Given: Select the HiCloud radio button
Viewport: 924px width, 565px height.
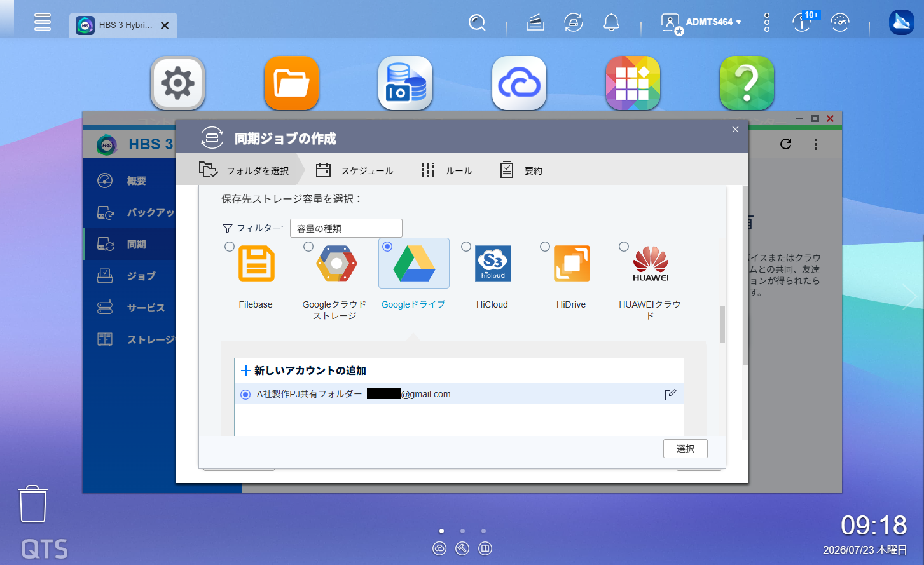Looking at the screenshot, I should [466, 247].
